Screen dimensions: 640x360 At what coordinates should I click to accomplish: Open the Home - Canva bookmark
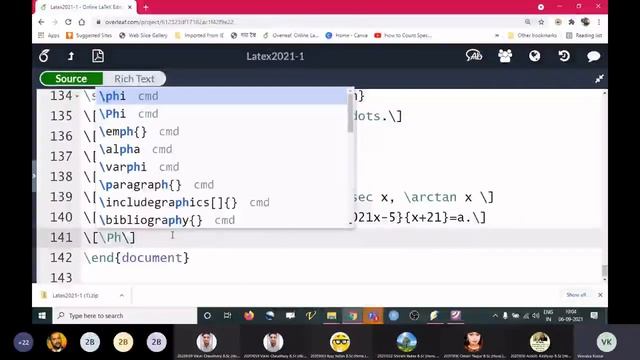click(x=347, y=36)
